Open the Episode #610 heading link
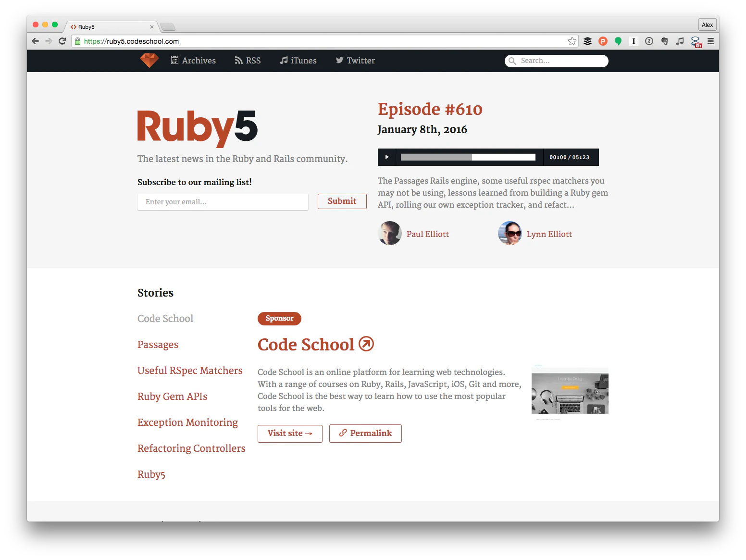The height and width of the screenshot is (560, 746). click(430, 109)
